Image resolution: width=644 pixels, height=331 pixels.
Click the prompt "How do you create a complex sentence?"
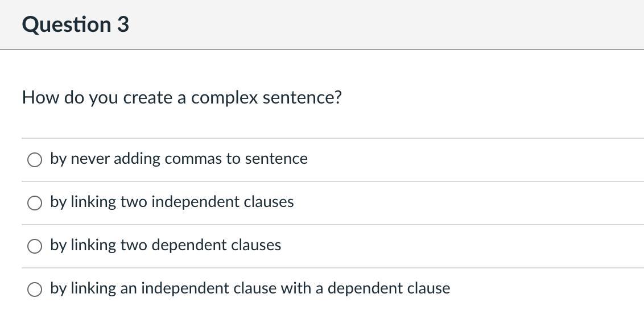pyautogui.click(x=182, y=98)
